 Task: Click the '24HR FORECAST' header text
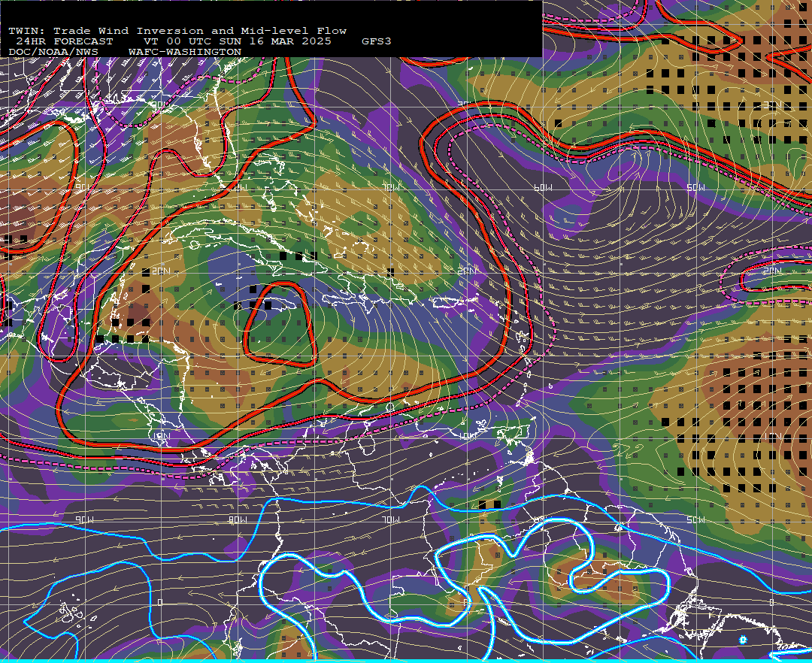[x=64, y=41]
